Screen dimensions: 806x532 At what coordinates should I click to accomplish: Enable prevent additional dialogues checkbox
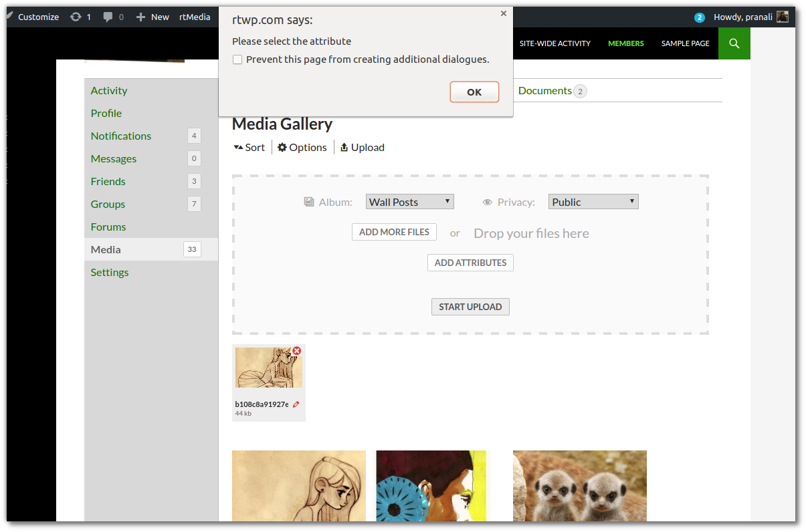coord(237,59)
